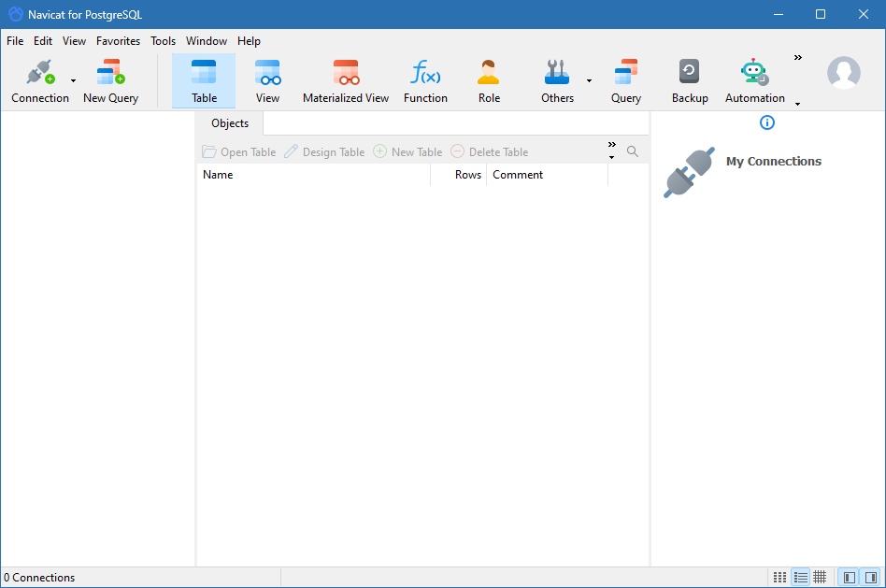Click the Connection plug icon
886x588 pixels.
point(40,72)
